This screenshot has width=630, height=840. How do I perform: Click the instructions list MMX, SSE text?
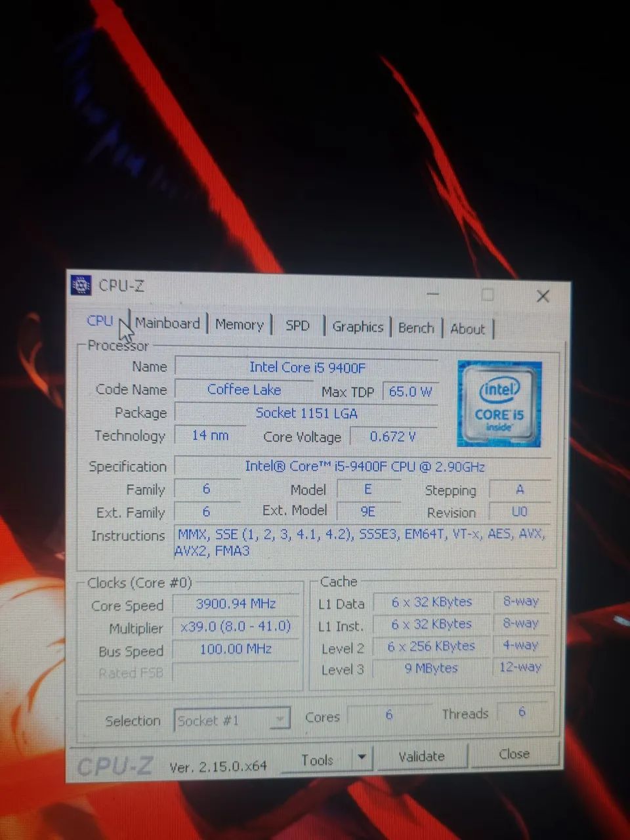coord(361,542)
